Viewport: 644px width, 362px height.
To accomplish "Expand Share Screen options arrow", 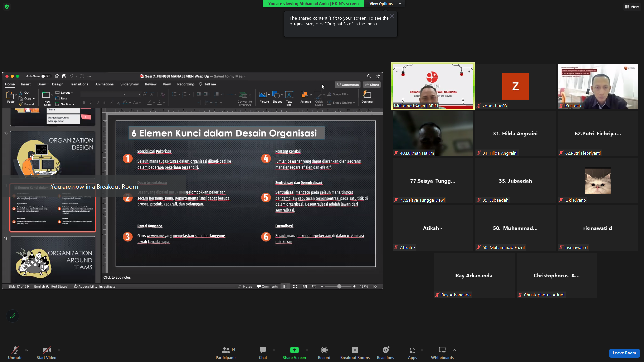I will tap(307, 350).
